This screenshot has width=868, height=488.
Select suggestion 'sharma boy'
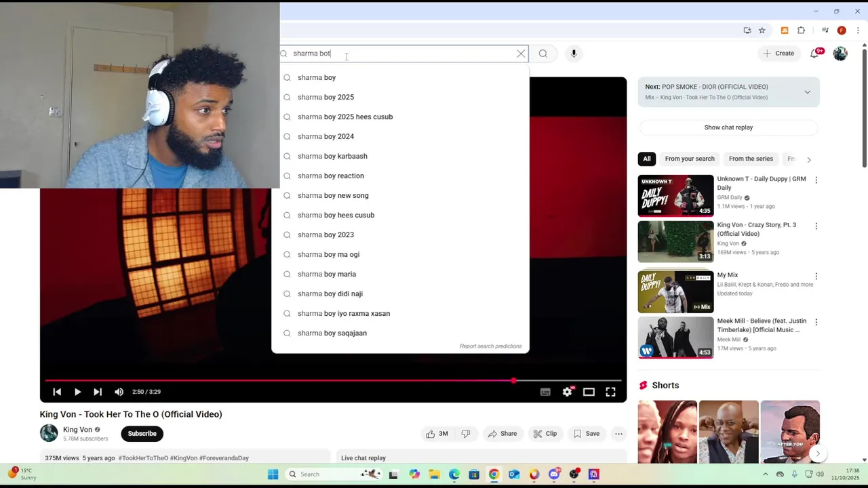[x=400, y=77]
